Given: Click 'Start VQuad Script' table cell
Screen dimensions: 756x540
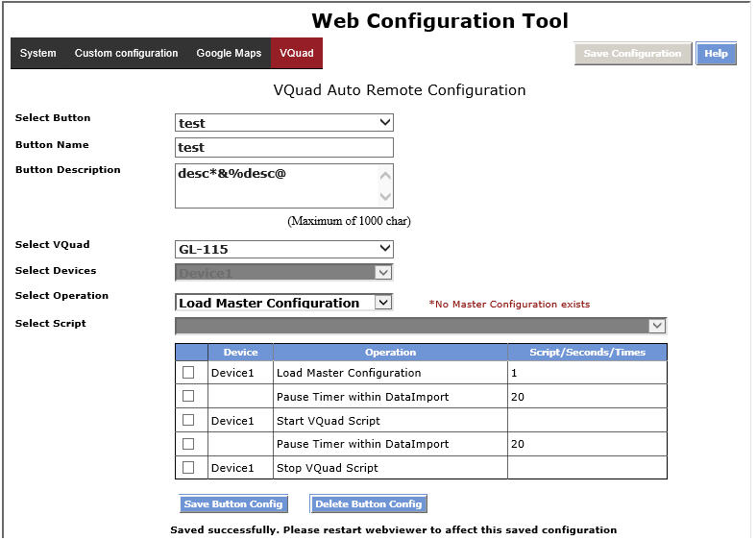Looking at the screenshot, I should pos(391,421).
